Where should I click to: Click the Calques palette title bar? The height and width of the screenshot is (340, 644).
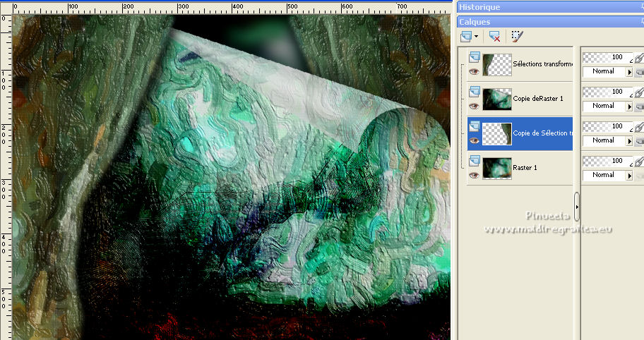click(x=550, y=22)
